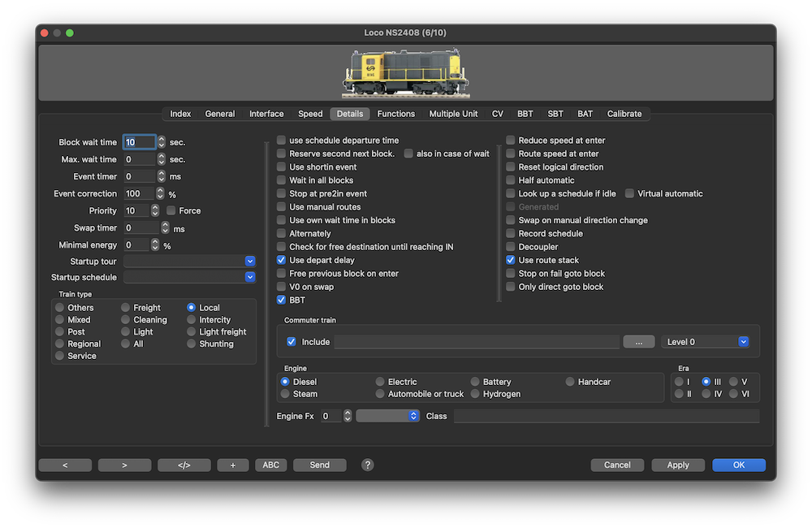
Task: Click the Apply button
Action: point(678,465)
